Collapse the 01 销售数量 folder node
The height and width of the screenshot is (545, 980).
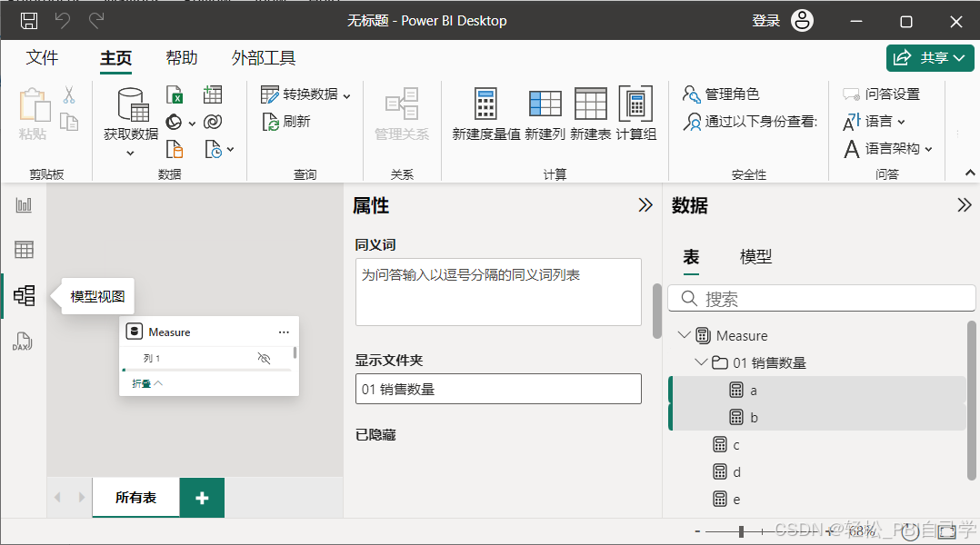(x=701, y=362)
